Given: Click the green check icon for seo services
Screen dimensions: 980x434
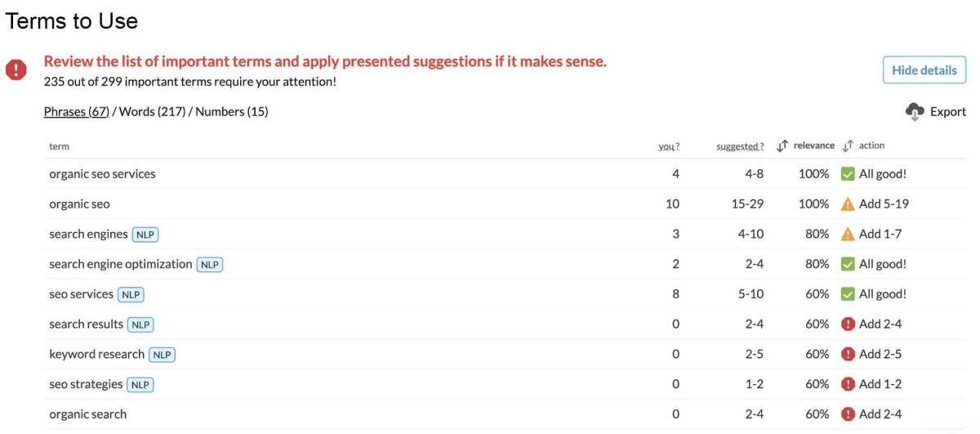Looking at the screenshot, I should (848, 294).
